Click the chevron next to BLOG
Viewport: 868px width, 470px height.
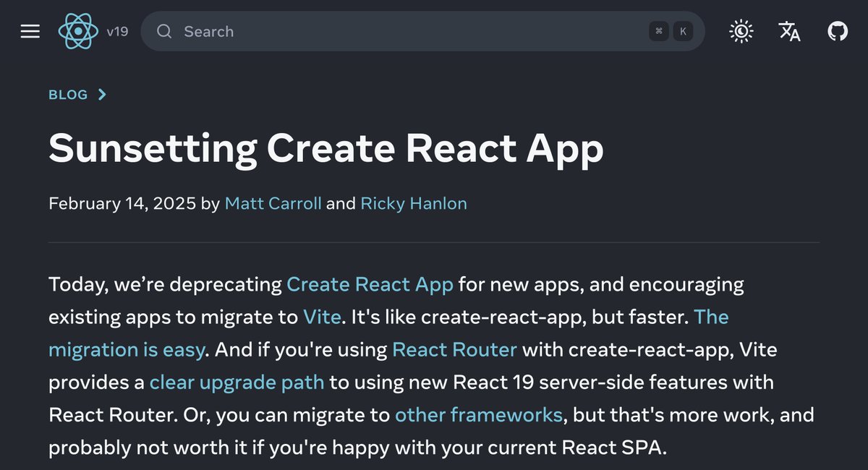[x=102, y=95]
